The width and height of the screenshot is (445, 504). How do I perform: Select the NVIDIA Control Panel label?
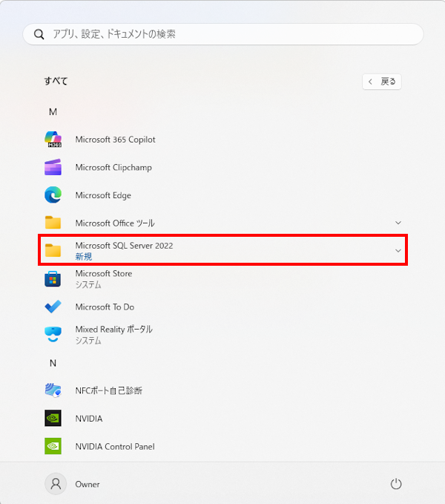[x=115, y=446]
